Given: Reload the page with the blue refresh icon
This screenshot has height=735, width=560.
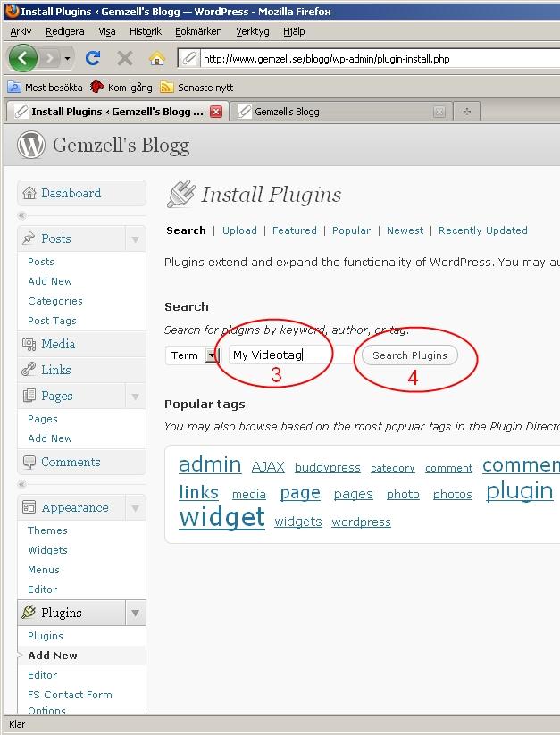Looking at the screenshot, I should click(92, 58).
